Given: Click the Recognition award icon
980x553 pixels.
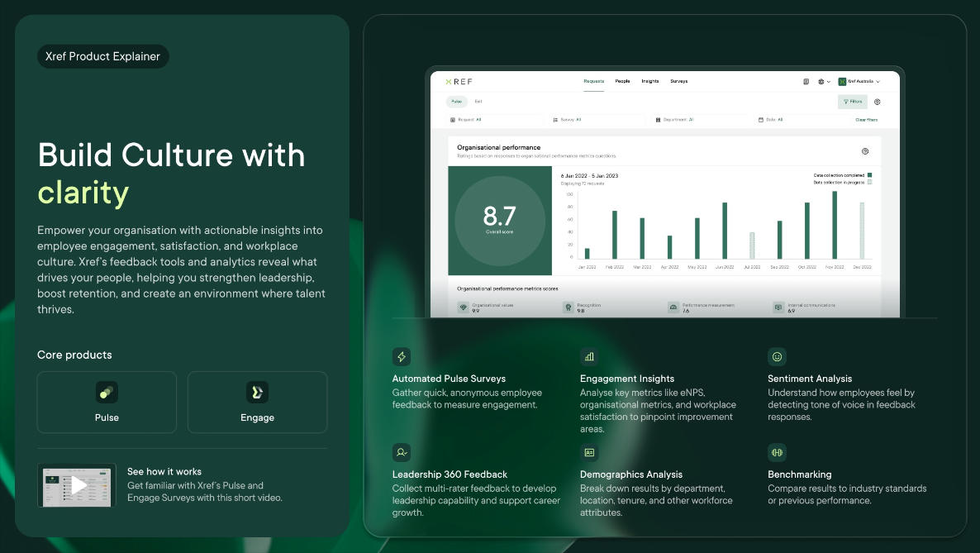Looking at the screenshot, I should (568, 307).
